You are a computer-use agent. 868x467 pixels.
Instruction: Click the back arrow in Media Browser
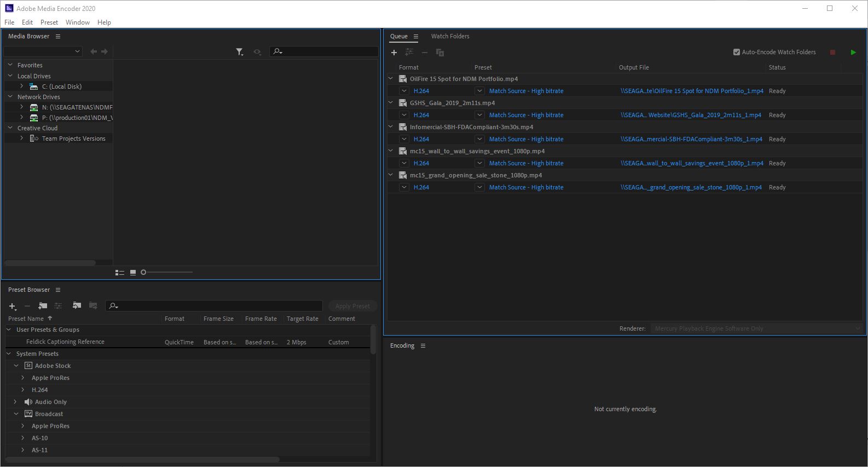[94, 51]
